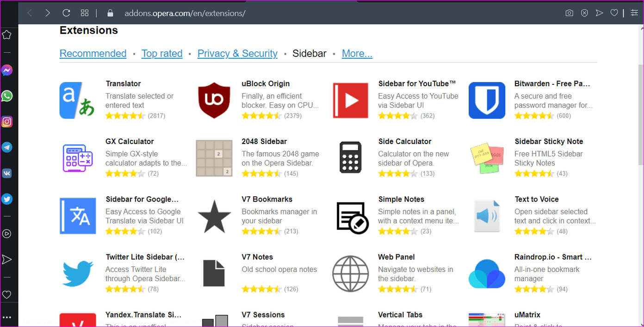This screenshot has height=327, width=644.
Task: Switch to the Recommended category
Action: pyautogui.click(x=93, y=54)
